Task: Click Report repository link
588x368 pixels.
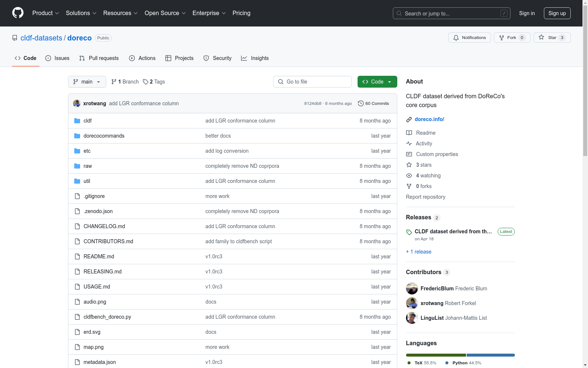Action: [x=426, y=197]
